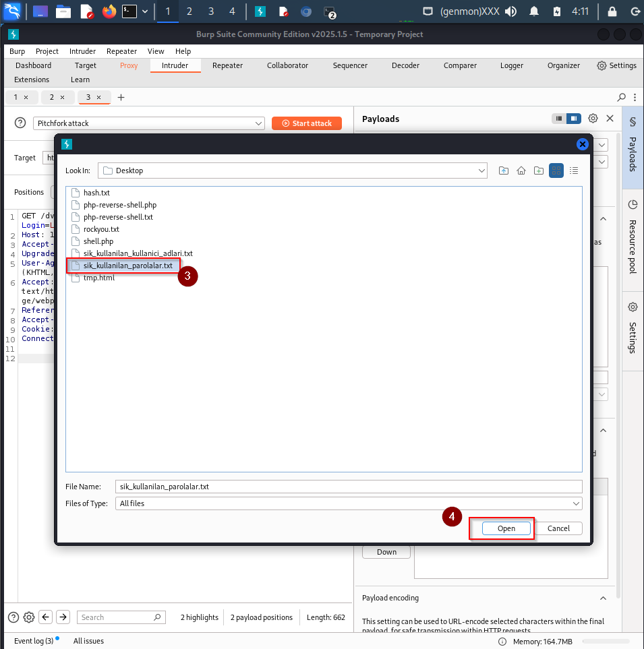This screenshot has height=649, width=644.
Task: Open the Intruder menu in the menu bar
Action: click(82, 51)
